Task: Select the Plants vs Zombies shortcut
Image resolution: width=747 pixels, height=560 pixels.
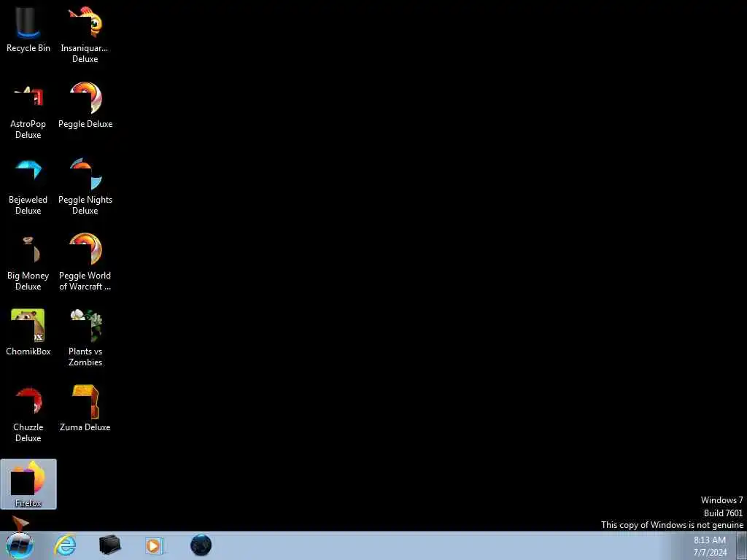Action: 85,338
